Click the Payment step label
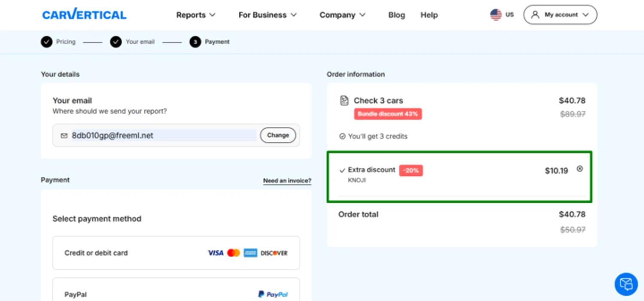The width and height of the screenshot is (644, 301). click(x=217, y=42)
